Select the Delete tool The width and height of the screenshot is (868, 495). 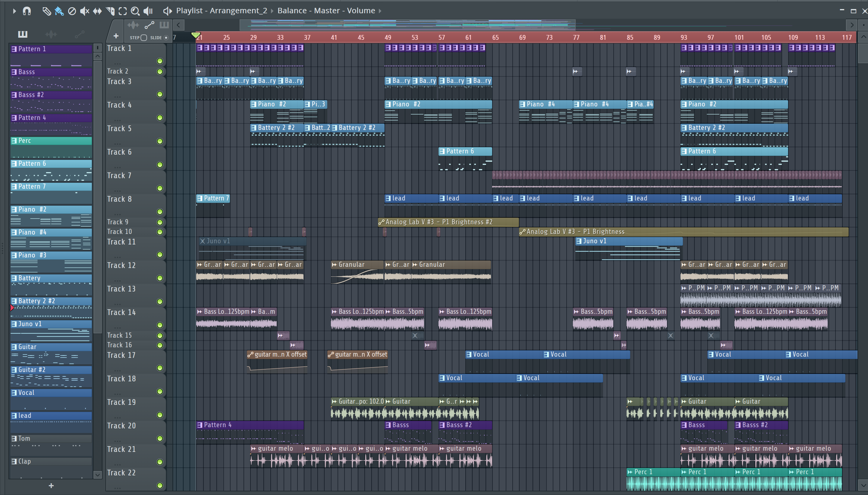click(72, 11)
